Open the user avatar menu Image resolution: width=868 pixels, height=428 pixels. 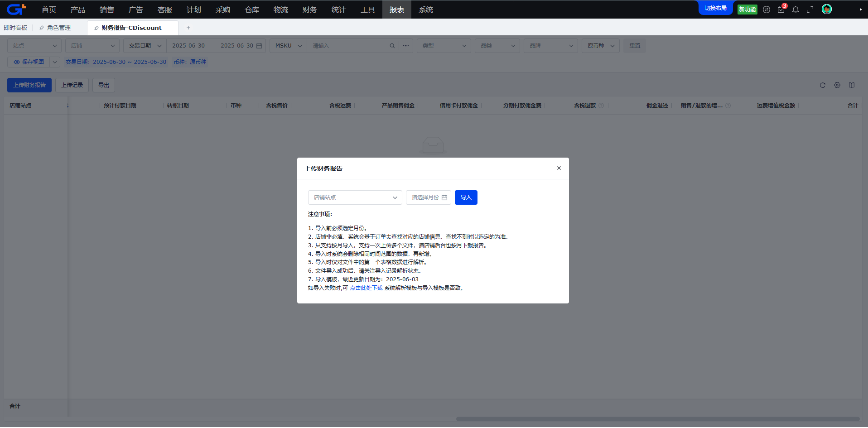point(827,9)
